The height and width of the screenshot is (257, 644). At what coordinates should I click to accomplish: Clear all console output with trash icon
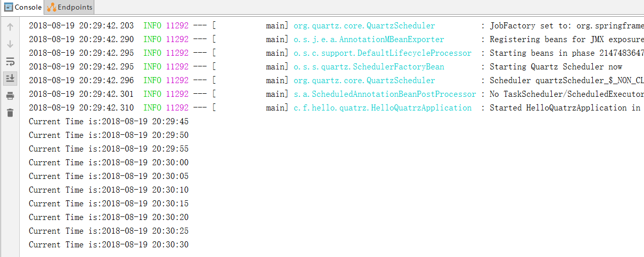click(10, 113)
